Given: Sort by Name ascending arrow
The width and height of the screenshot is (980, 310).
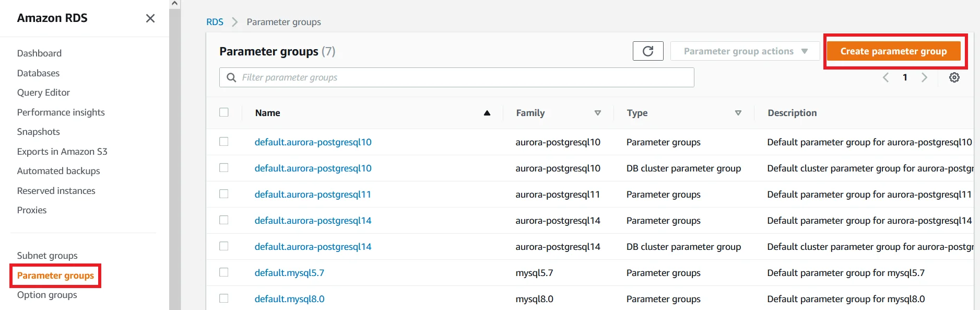Looking at the screenshot, I should (487, 113).
